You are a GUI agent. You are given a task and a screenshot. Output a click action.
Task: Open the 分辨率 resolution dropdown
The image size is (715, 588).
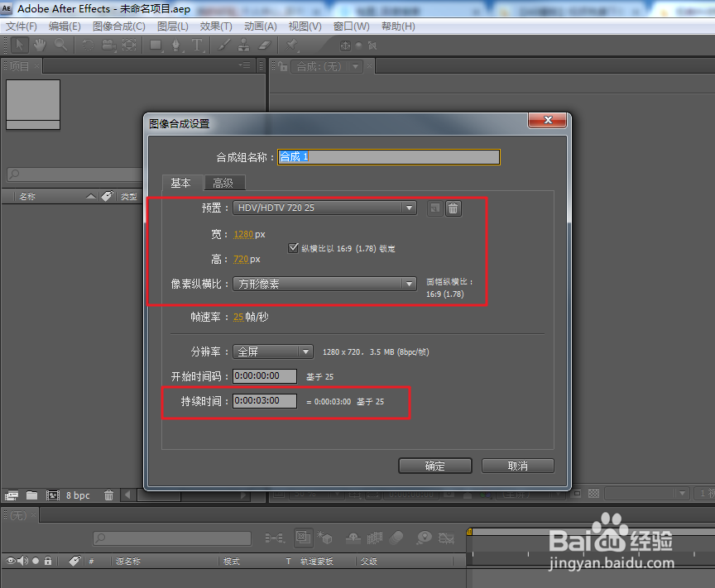point(273,351)
